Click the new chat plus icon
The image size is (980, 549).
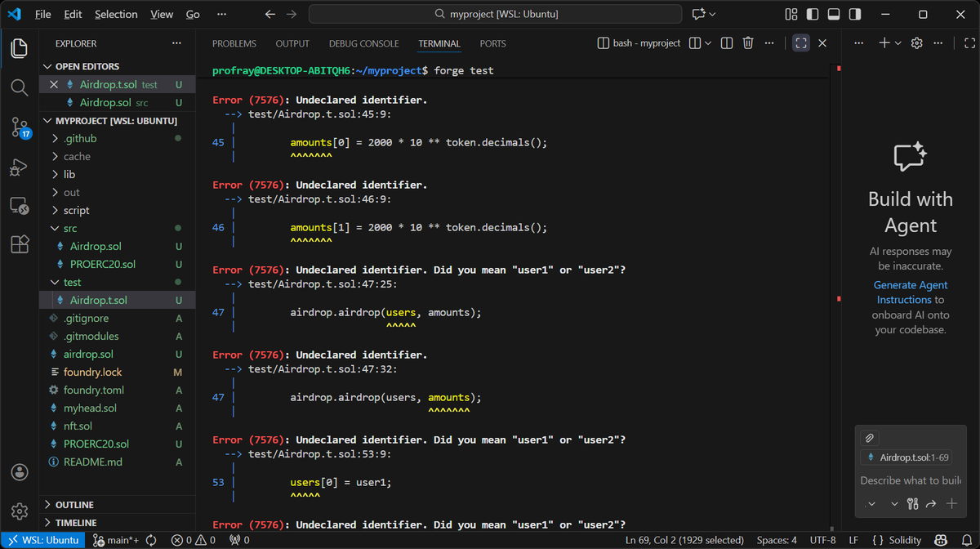tap(884, 43)
